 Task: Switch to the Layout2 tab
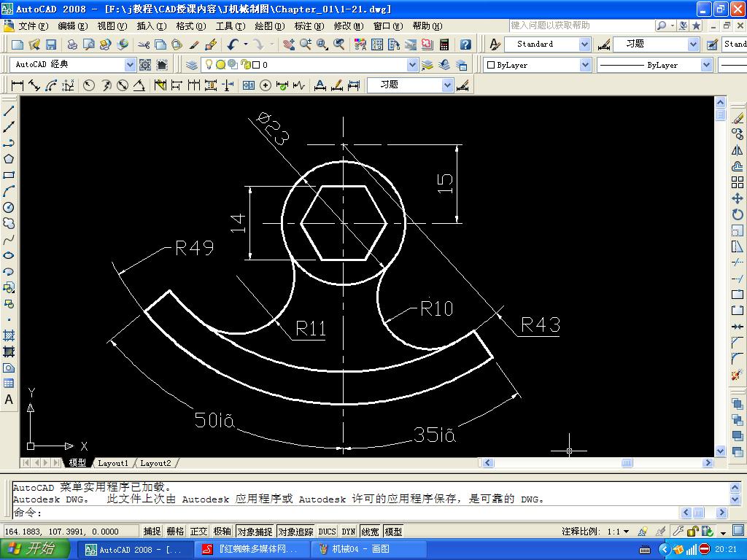tap(155, 463)
